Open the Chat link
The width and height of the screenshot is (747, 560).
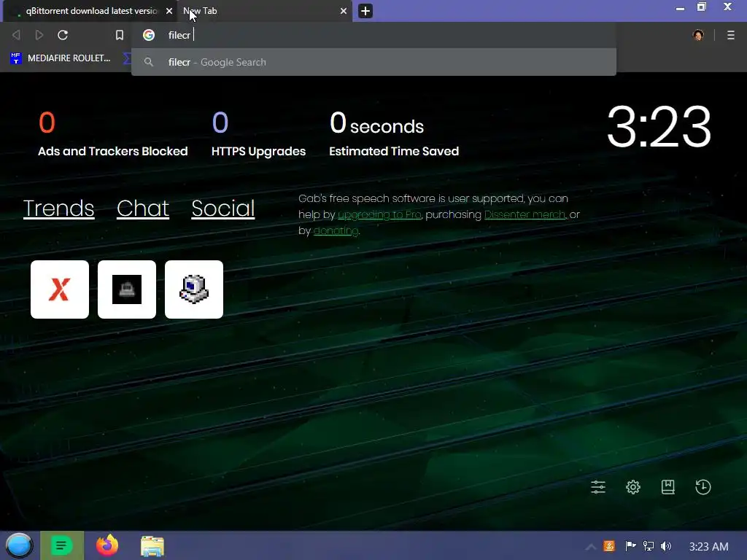143,209
